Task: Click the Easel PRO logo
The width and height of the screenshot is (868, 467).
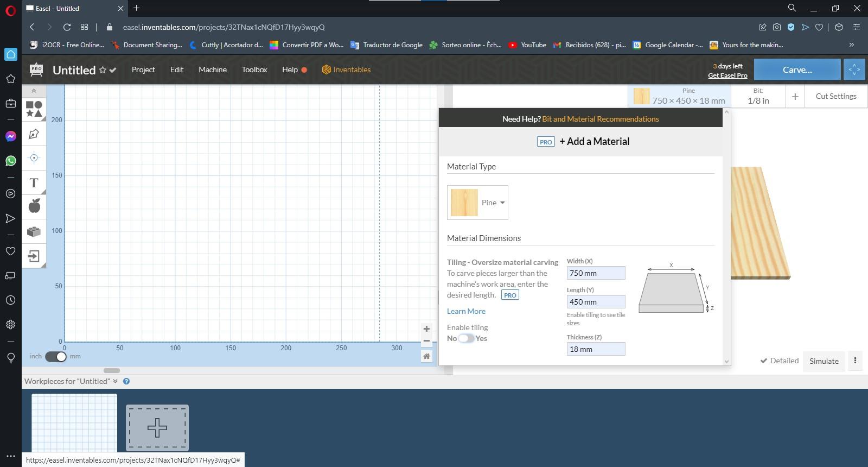Action: click(x=36, y=70)
